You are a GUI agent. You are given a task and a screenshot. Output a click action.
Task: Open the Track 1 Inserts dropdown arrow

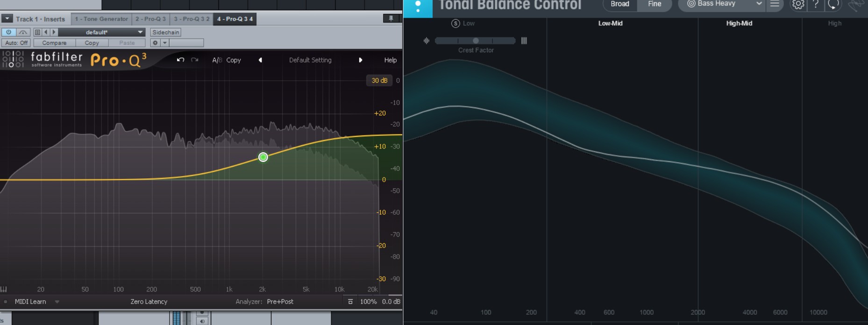coord(7,19)
